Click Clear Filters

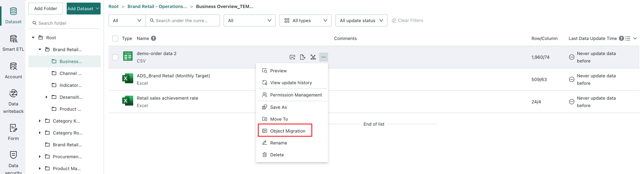coord(407,20)
